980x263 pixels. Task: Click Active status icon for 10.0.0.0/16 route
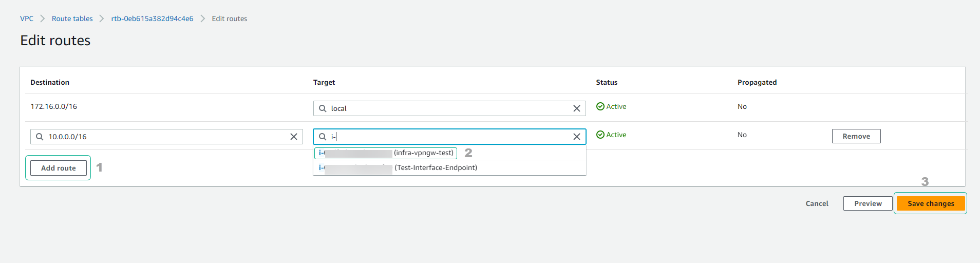600,135
